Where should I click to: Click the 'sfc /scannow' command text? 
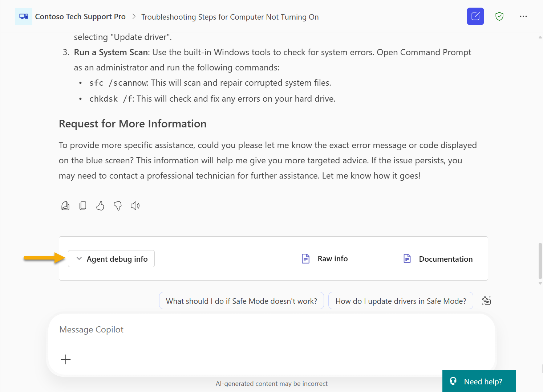pos(118,83)
